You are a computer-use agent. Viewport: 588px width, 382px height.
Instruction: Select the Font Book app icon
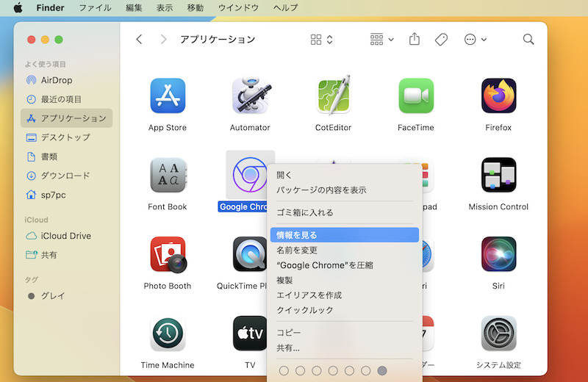(x=168, y=176)
